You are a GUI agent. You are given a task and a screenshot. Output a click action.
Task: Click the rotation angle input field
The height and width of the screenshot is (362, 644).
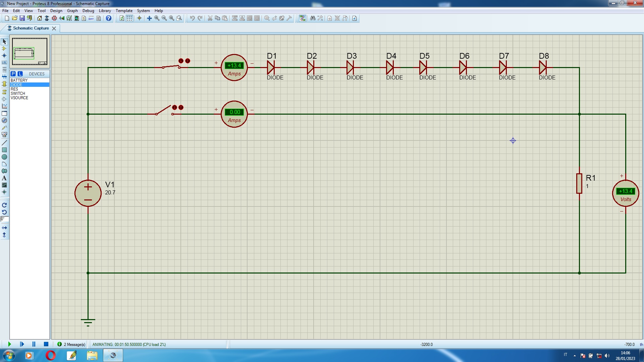pyautogui.click(x=4, y=219)
